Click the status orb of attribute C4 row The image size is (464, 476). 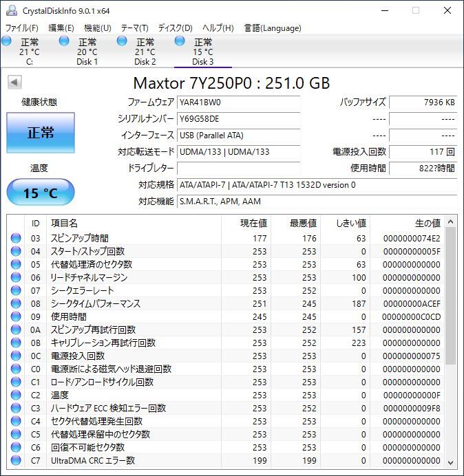16,421
